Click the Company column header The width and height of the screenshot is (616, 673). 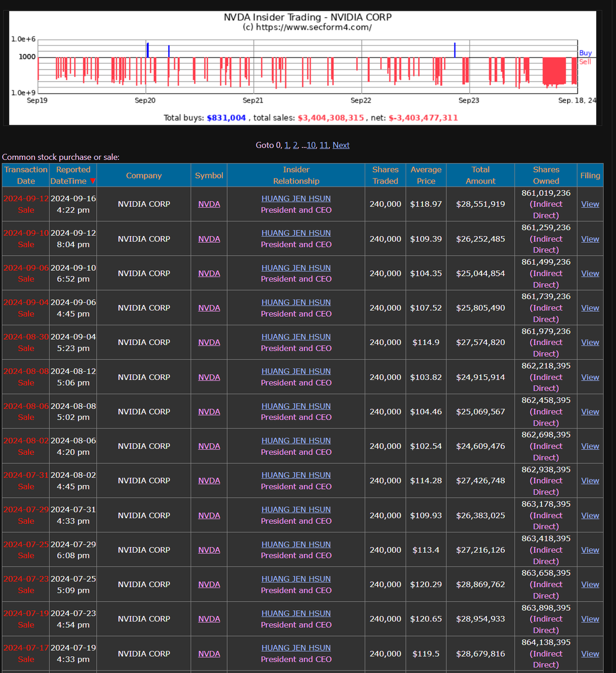pos(144,176)
